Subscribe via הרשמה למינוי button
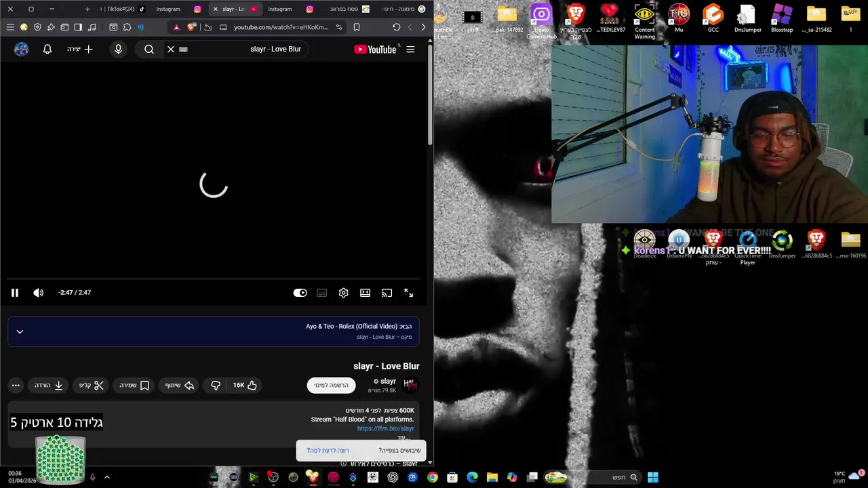The height and width of the screenshot is (488, 868). coord(331,385)
